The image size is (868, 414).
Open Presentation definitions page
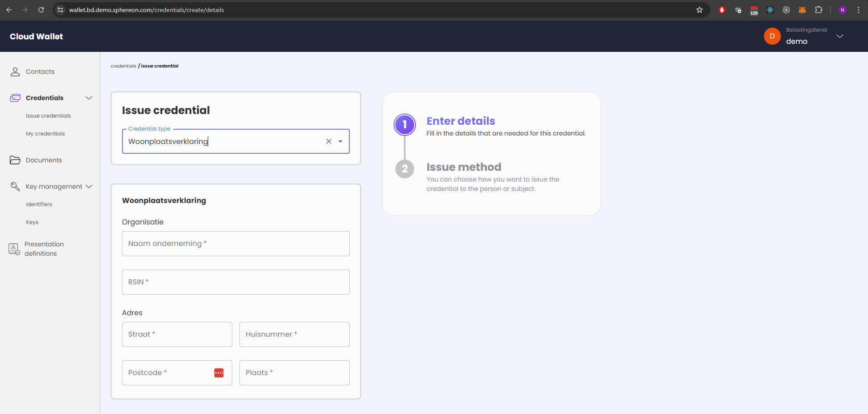(44, 249)
